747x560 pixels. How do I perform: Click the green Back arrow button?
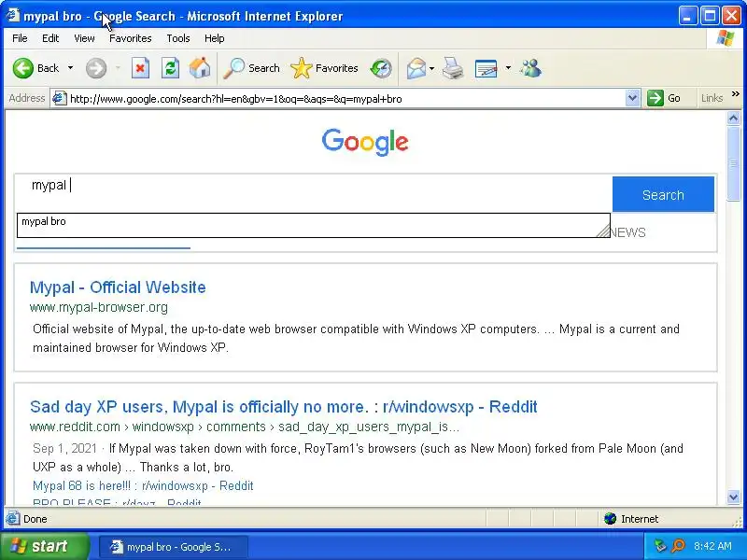[x=22, y=68]
